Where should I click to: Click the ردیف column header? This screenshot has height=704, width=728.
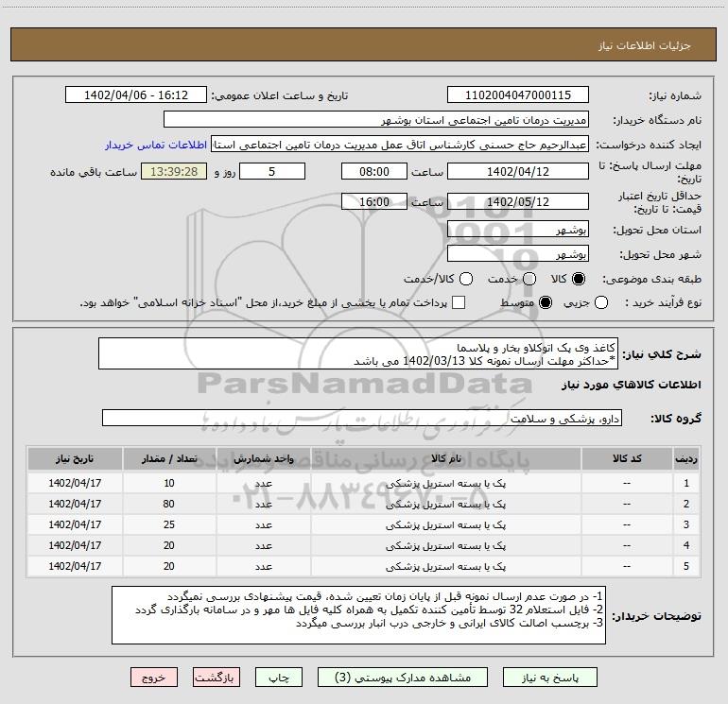[686, 458]
